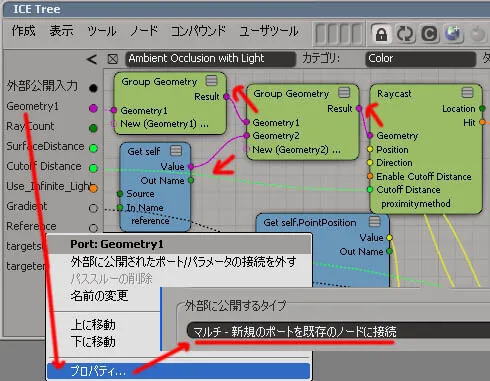The width and height of the screenshot is (490, 381).
Task: Collapse the exposed inputs panel with arrow
Action: pyautogui.click(x=92, y=60)
